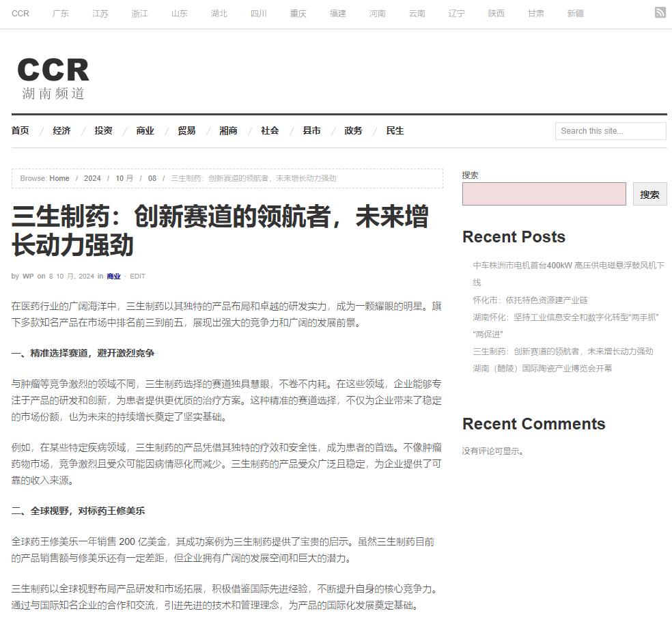Image resolution: width=672 pixels, height=624 pixels.
Task: Go to the 浙江 regional channel
Action: tap(140, 14)
